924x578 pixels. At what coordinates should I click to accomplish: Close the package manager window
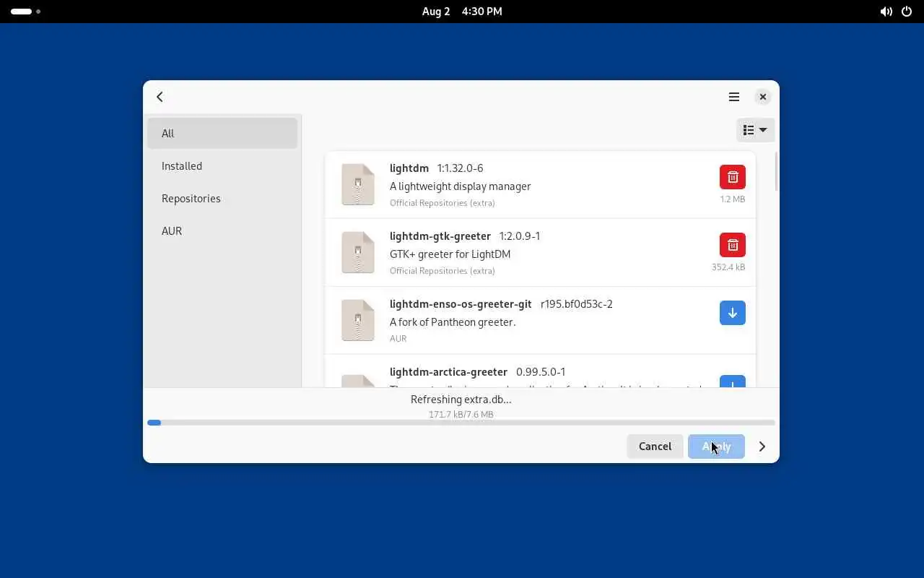763,97
